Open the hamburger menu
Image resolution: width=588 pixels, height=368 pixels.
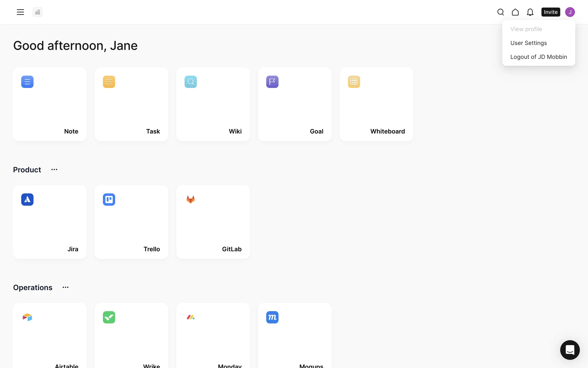[20, 12]
